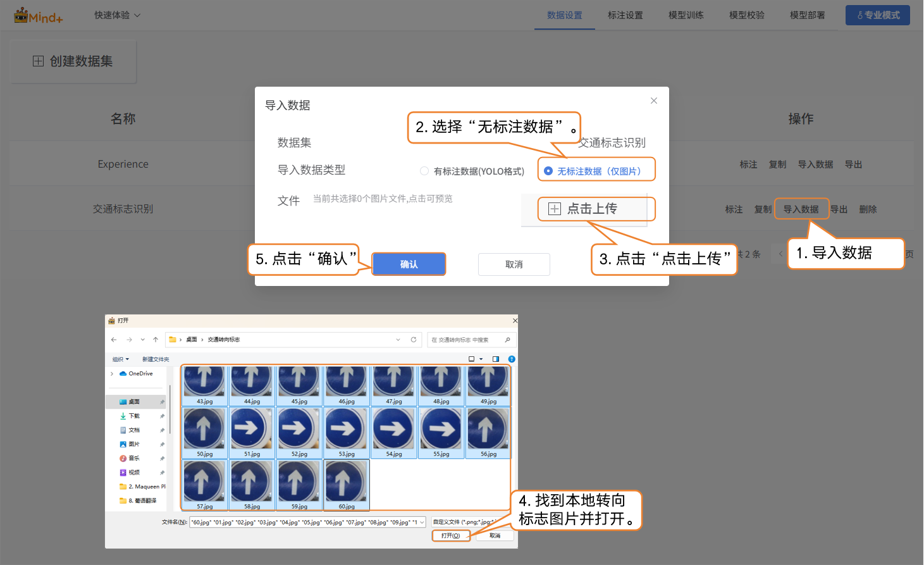Click the blue help icon in file dialog

[512, 359]
